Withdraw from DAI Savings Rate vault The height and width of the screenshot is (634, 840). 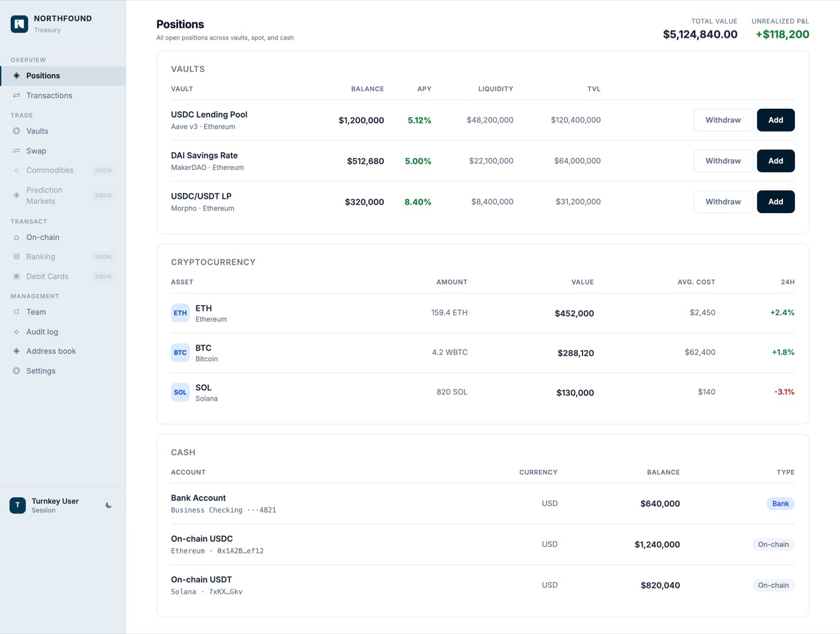(x=723, y=161)
